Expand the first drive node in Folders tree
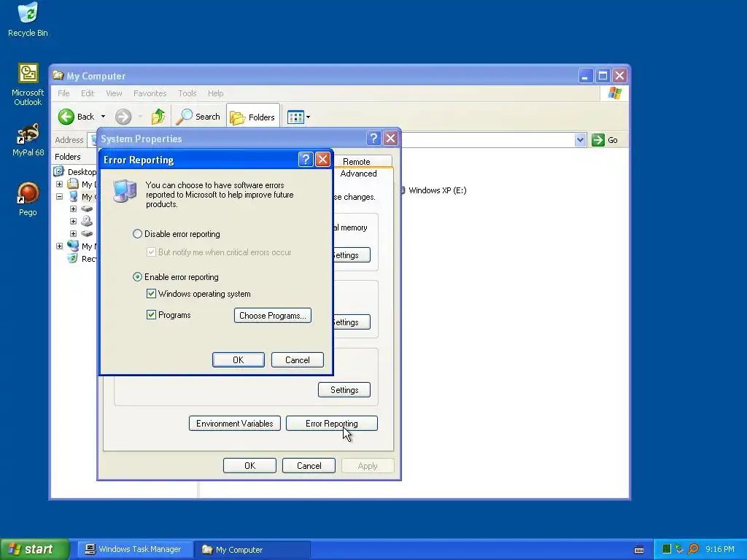 74,209
